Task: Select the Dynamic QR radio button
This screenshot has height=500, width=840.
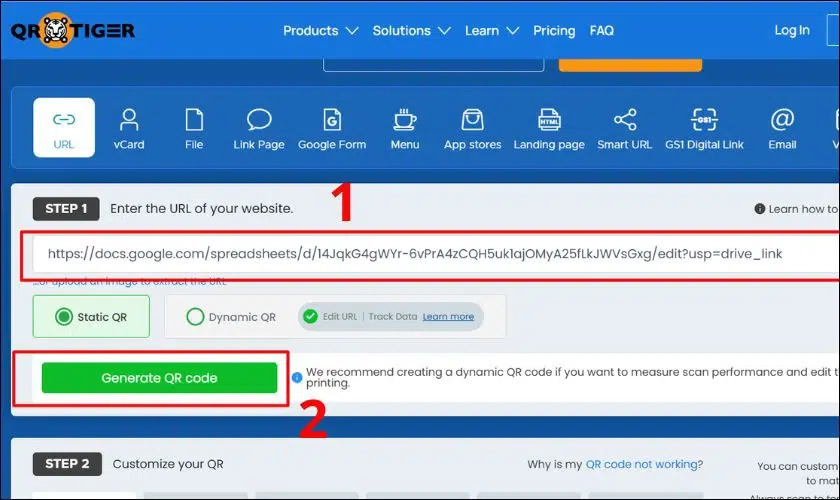Action: [195, 317]
